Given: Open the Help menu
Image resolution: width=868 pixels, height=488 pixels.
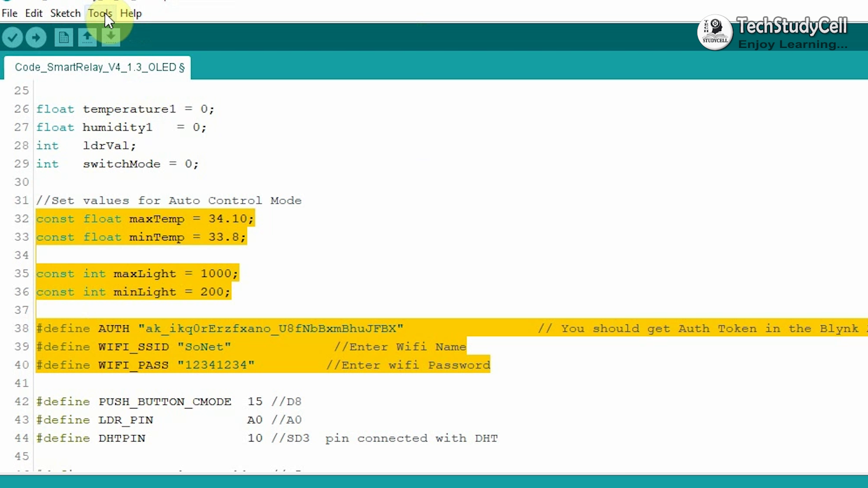Looking at the screenshot, I should [x=131, y=13].
